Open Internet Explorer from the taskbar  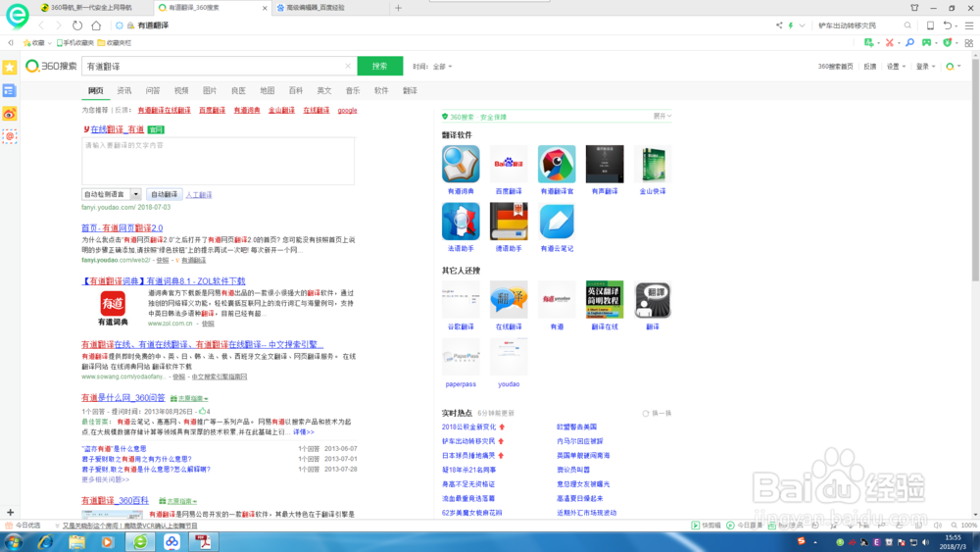45,541
